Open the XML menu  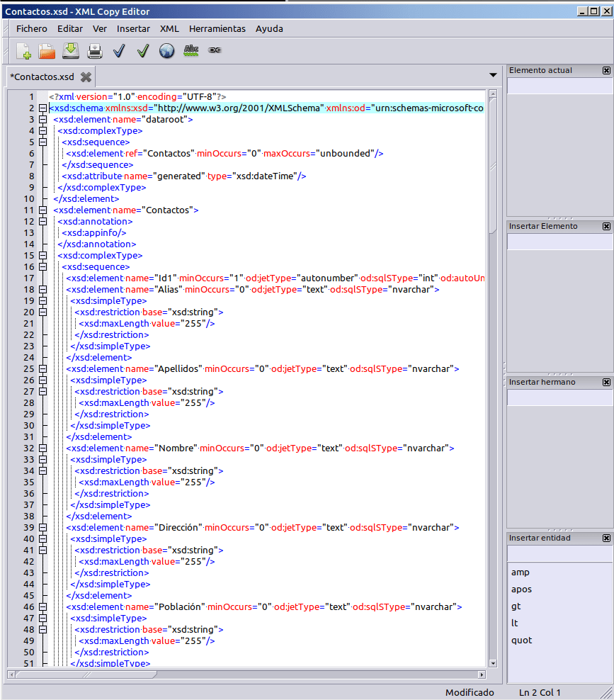tap(169, 29)
